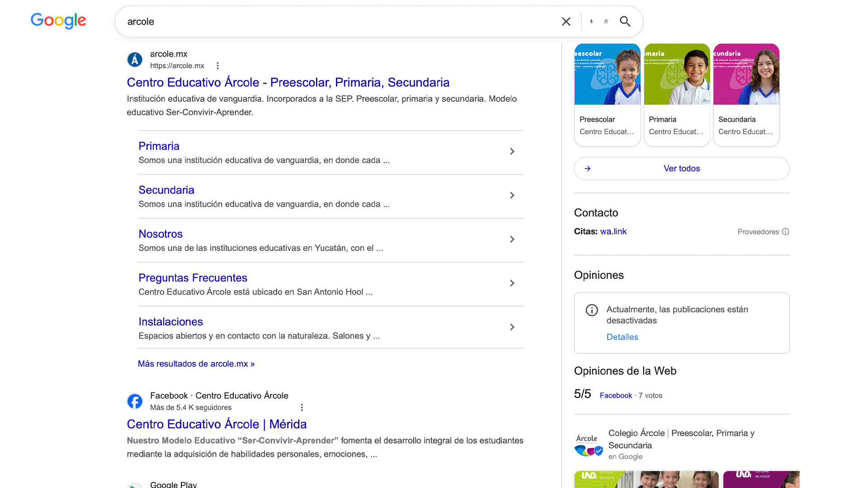The width and height of the screenshot is (868, 488).
Task: Open Facebook reviews link with 7 votos
Action: click(x=616, y=395)
